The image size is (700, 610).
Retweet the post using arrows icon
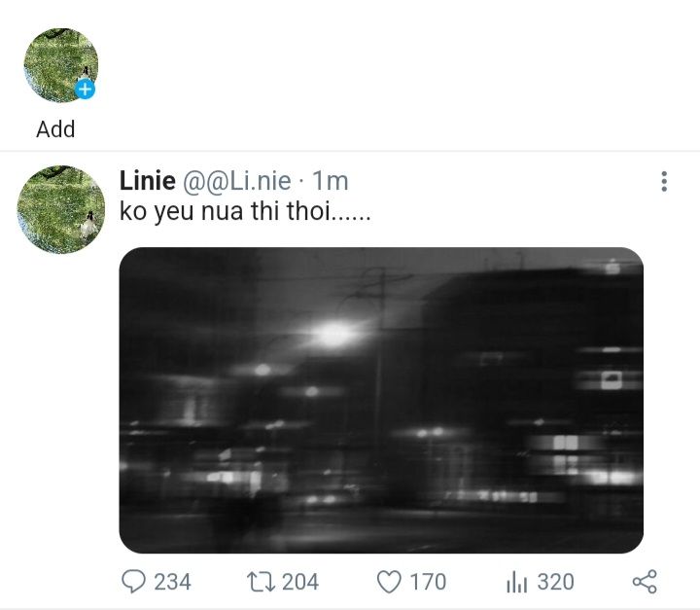(262, 582)
